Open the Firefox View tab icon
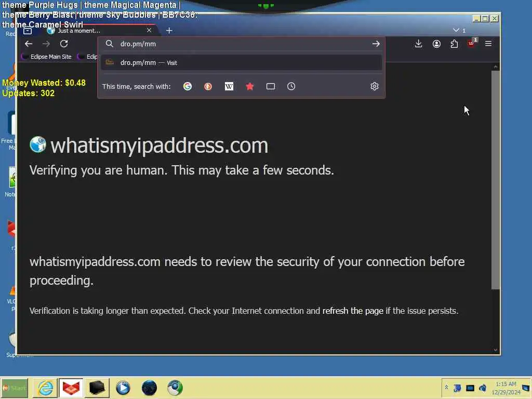Screen dimensions: 532x399 point(28,31)
